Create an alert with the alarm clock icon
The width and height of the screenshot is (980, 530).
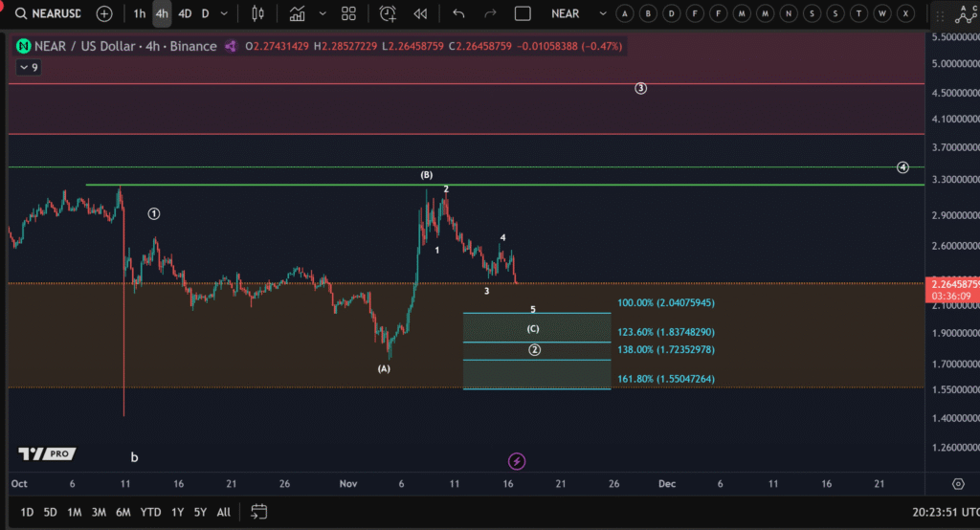coord(388,14)
